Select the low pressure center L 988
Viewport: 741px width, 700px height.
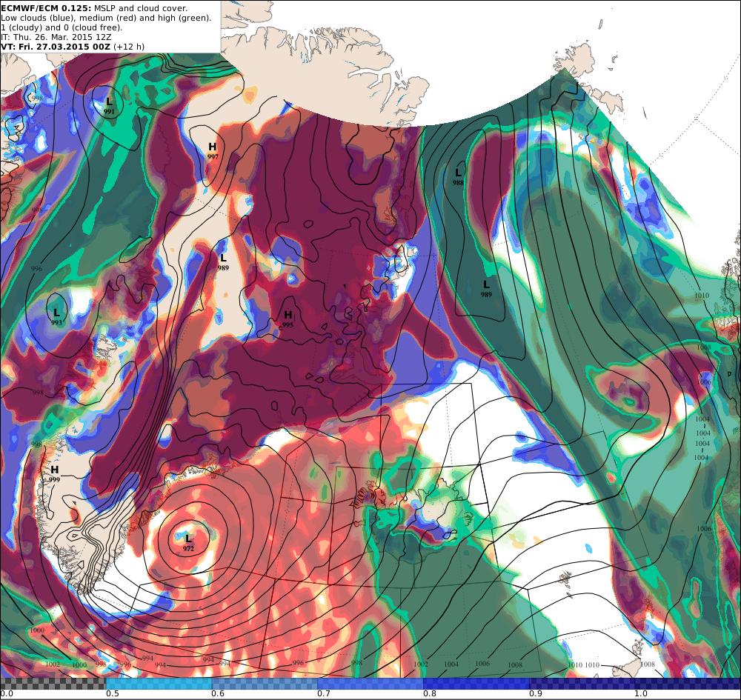458,176
